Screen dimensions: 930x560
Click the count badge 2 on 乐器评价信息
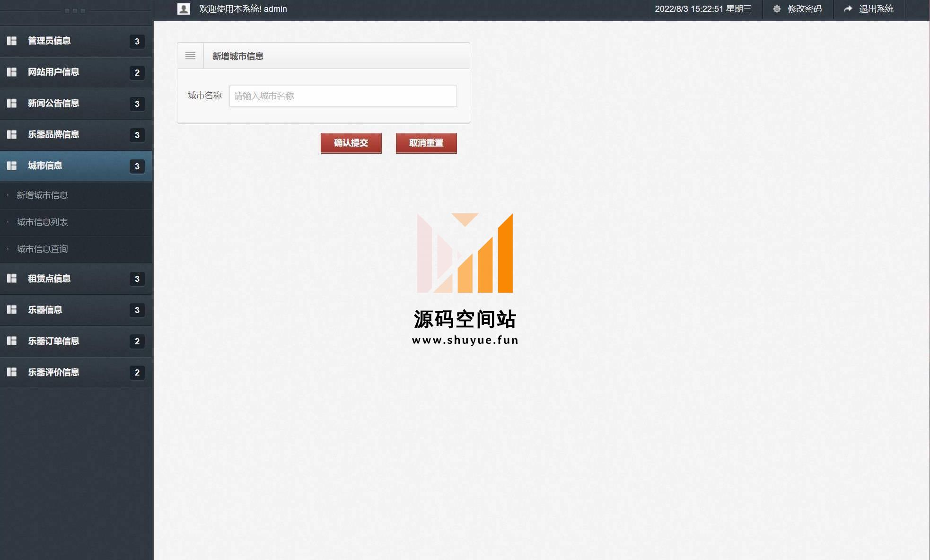[137, 373]
